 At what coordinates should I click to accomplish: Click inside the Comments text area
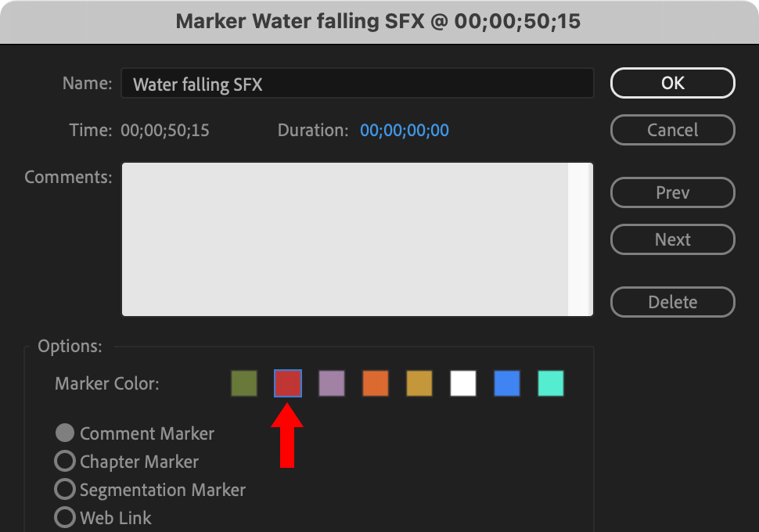[344, 239]
